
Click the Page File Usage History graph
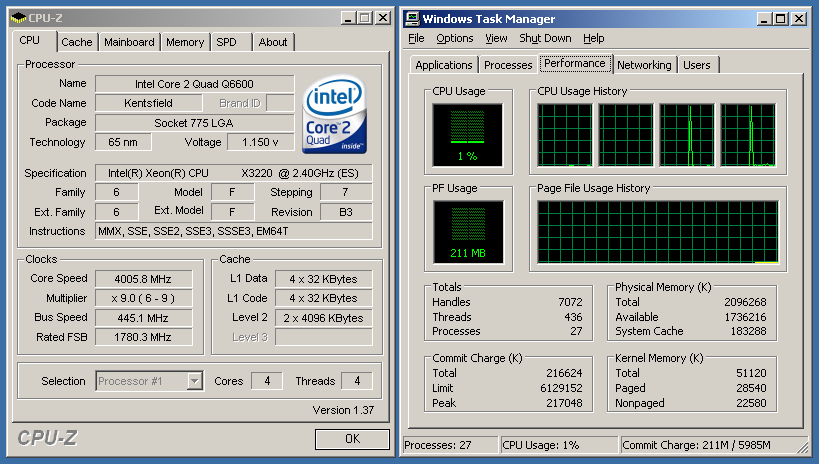point(658,232)
